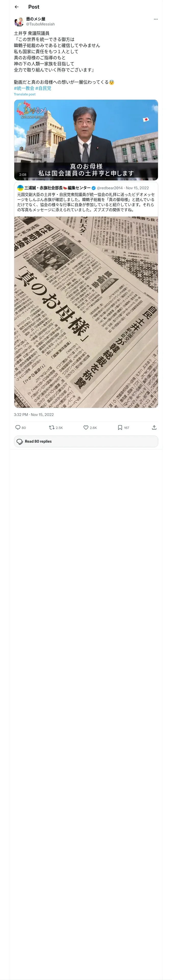Play the embedded video thumbnail

tap(86, 139)
